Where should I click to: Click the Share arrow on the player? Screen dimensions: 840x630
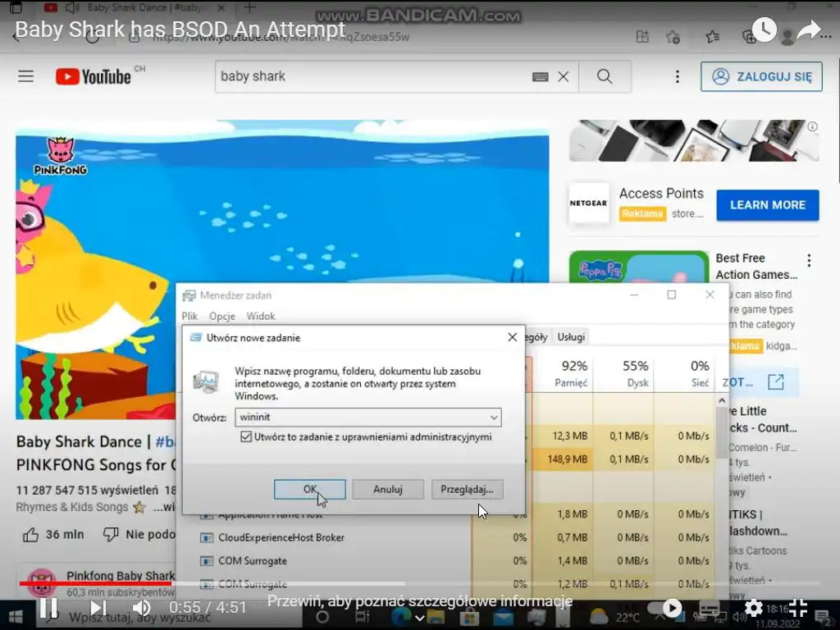808,30
